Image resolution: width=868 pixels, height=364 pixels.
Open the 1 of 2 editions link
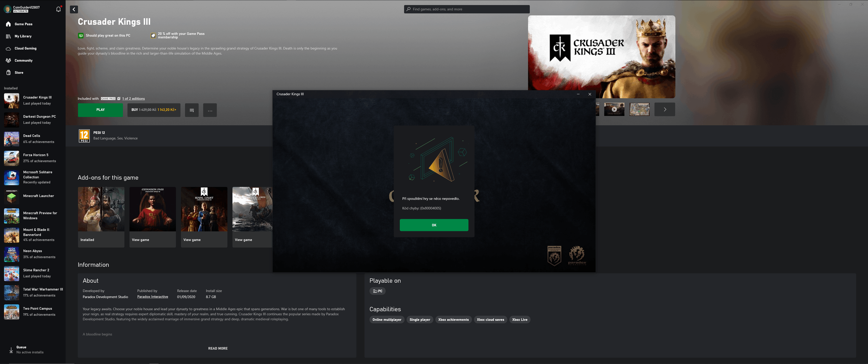[x=134, y=99]
